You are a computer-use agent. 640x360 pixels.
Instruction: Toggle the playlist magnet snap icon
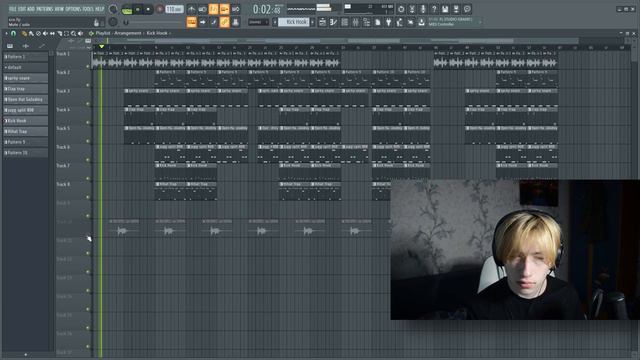13,33
